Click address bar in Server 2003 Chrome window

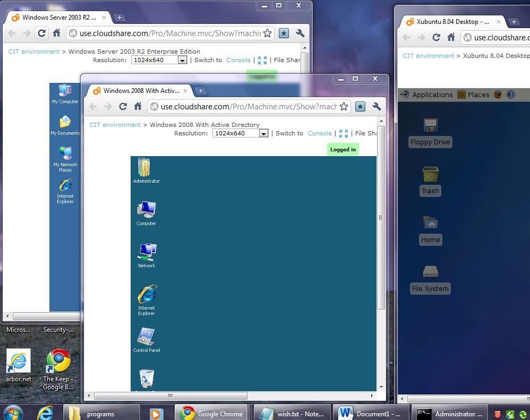[x=170, y=33]
